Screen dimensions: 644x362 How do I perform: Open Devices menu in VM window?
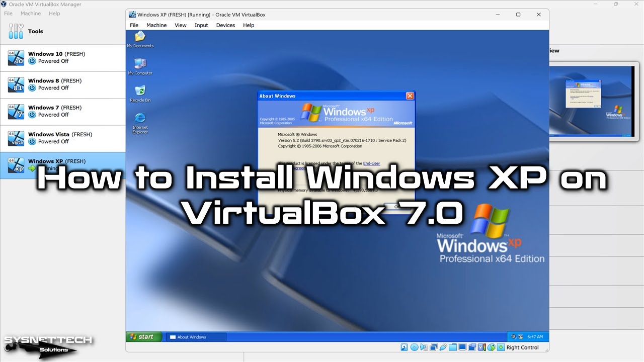(x=225, y=25)
